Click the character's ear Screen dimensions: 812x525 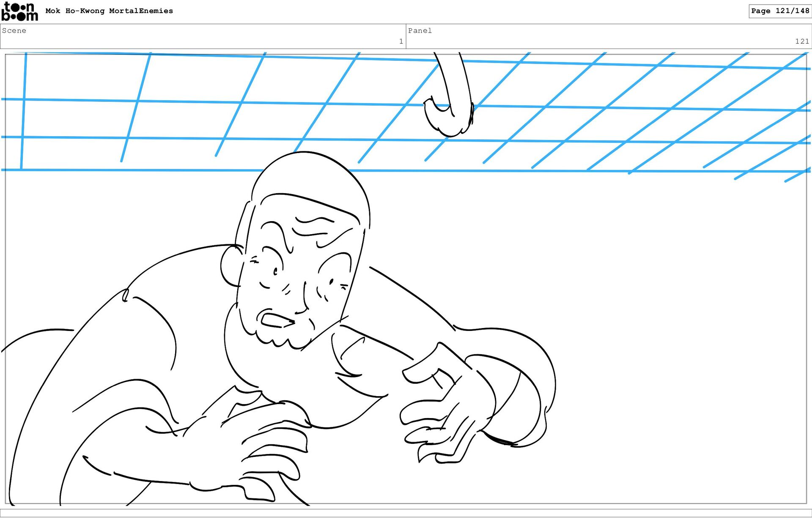[x=230, y=266]
